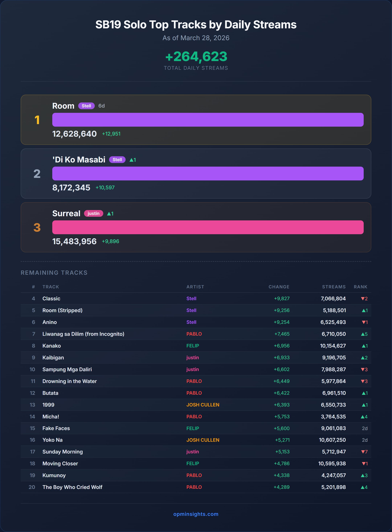The height and width of the screenshot is (532, 392).
Task: Click the up-5 rank indicator for Liwanag sa Dilim
Action: coord(364,334)
